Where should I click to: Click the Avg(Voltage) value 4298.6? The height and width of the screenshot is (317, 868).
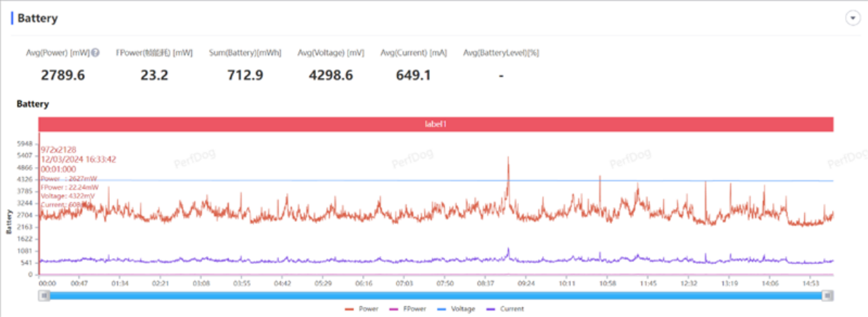pyautogui.click(x=331, y=75)
